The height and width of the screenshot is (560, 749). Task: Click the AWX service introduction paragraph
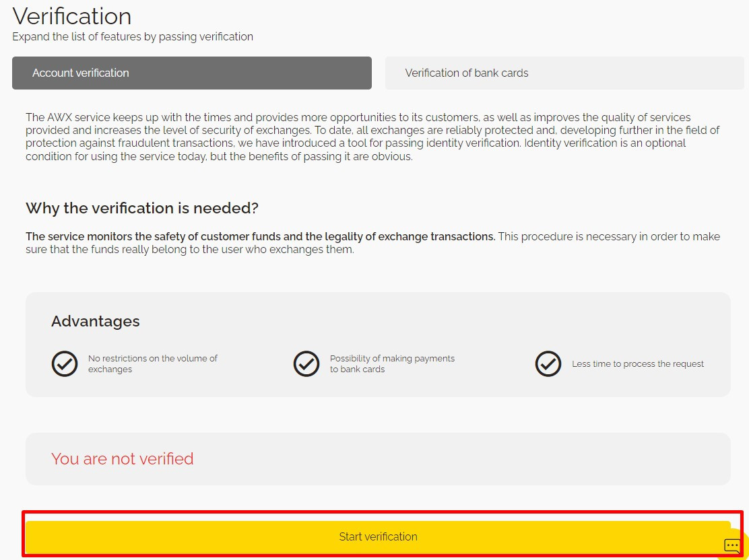point(372,137)
